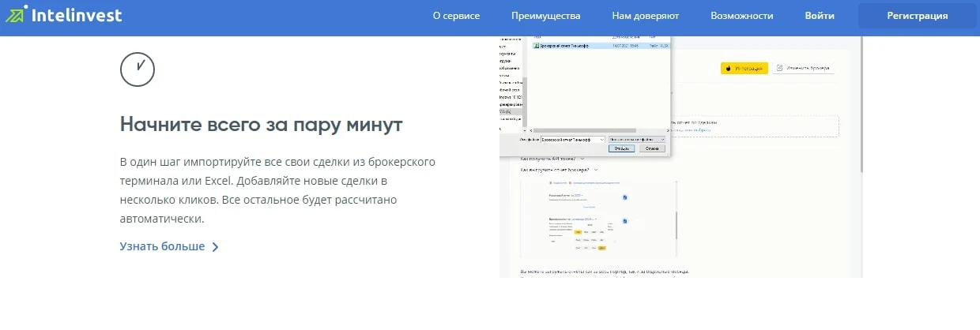Click "Отмена" in the demo file dialog
Viewport: 980px width, 330px height.
(x=652, y=148)
